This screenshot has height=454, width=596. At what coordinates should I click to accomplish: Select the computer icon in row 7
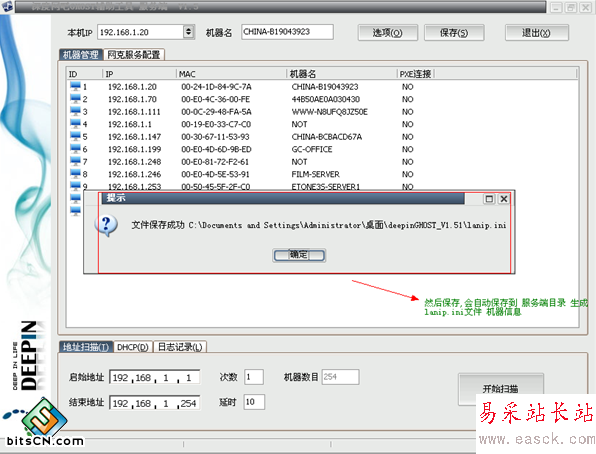pyautogui.click(x=75, y=162)
